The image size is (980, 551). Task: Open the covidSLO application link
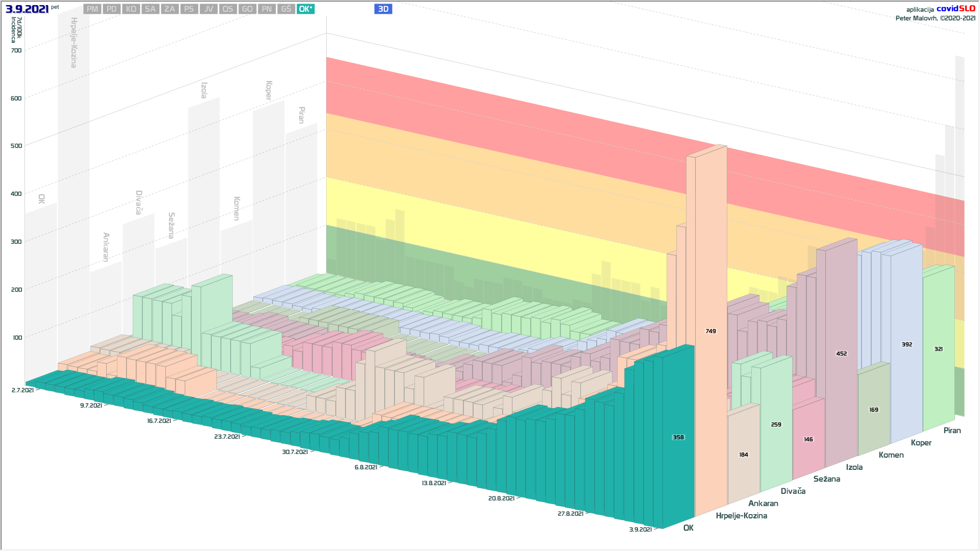pos(955,9)
